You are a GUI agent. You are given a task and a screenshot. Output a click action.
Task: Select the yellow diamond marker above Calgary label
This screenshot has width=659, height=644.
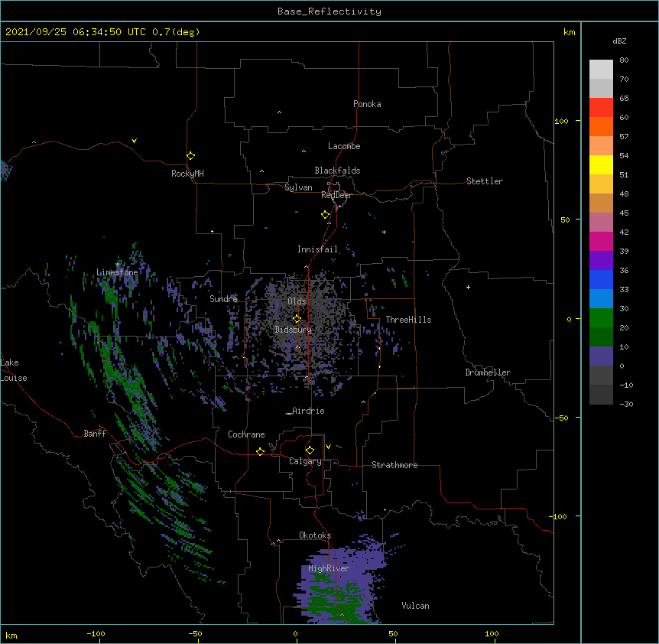310,450
